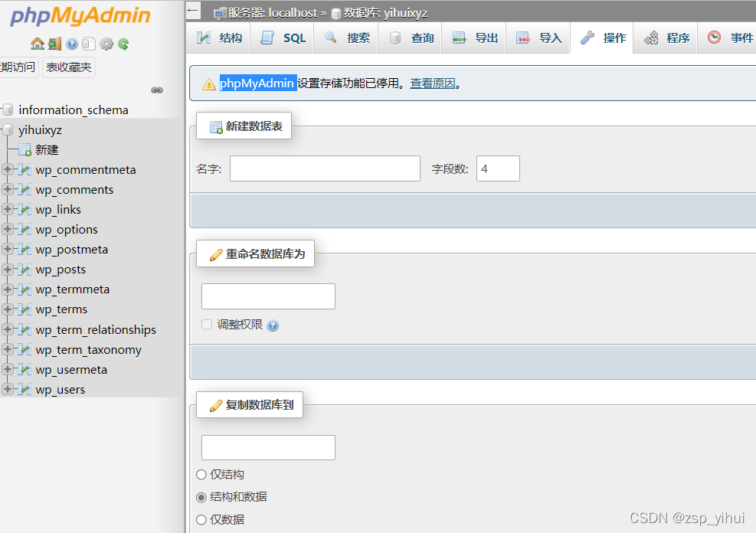Click the 字段数 number field
This screenshot has width=756, height=533.
point(498,168)
